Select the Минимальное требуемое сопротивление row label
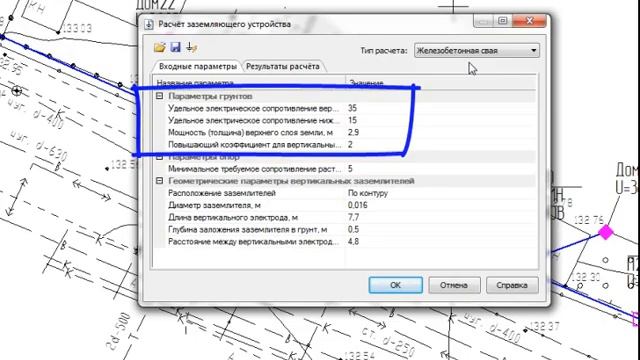 pos(255,169)
